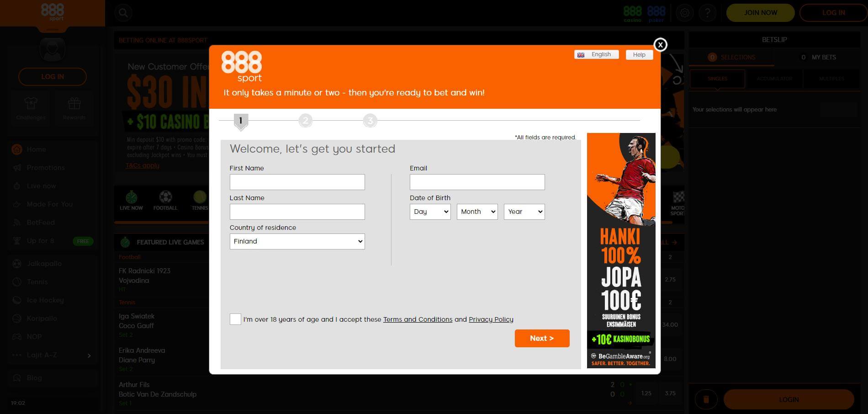Check the over 18 age confirmation box
The image size is (868, 414).
(x=235, y=319)
